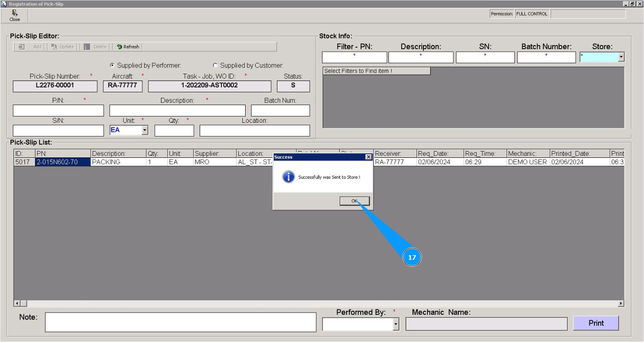Click the list's right scroll arrow
Viewport: 644px width, 343px height.
(x=621, y=303)
